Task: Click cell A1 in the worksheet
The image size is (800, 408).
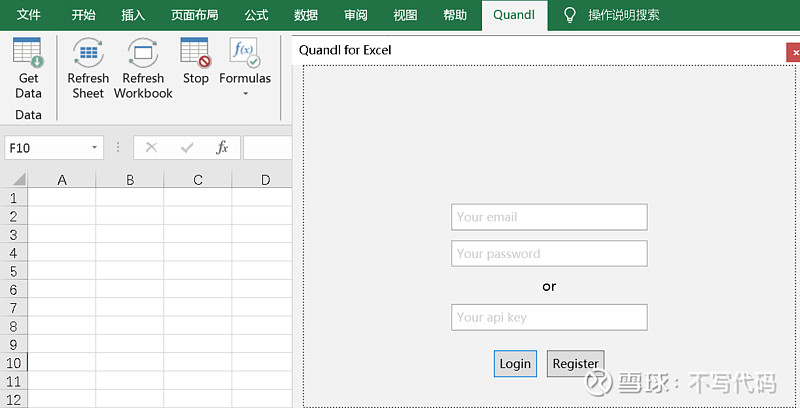Action: (62, 197)
